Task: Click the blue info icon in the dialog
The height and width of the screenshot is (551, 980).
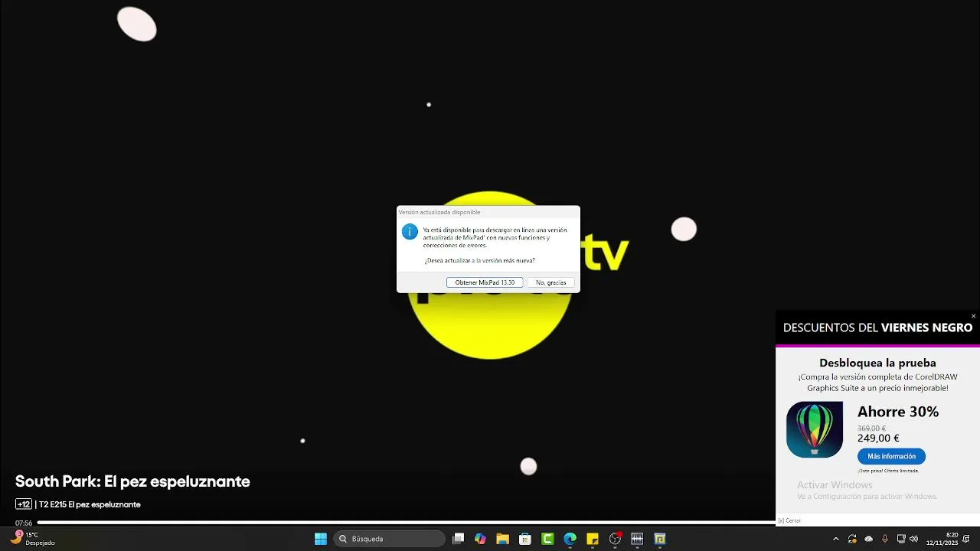Action: [410, 231]
